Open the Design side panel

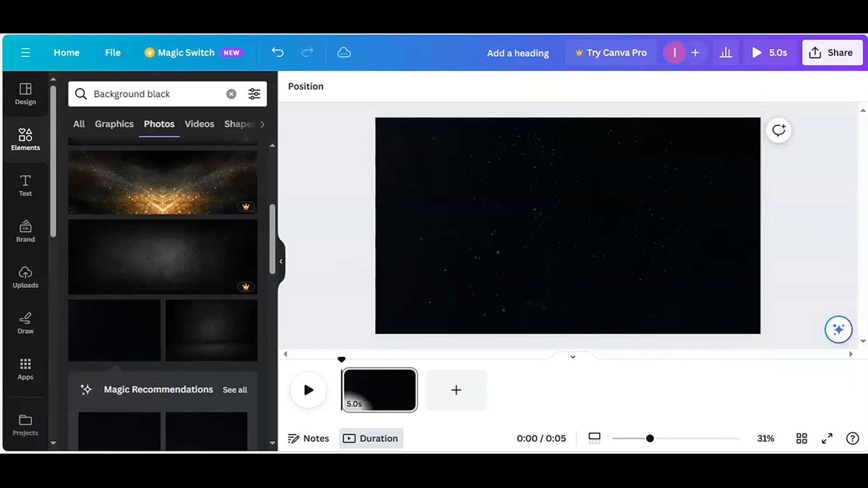[x=25, y=94]
